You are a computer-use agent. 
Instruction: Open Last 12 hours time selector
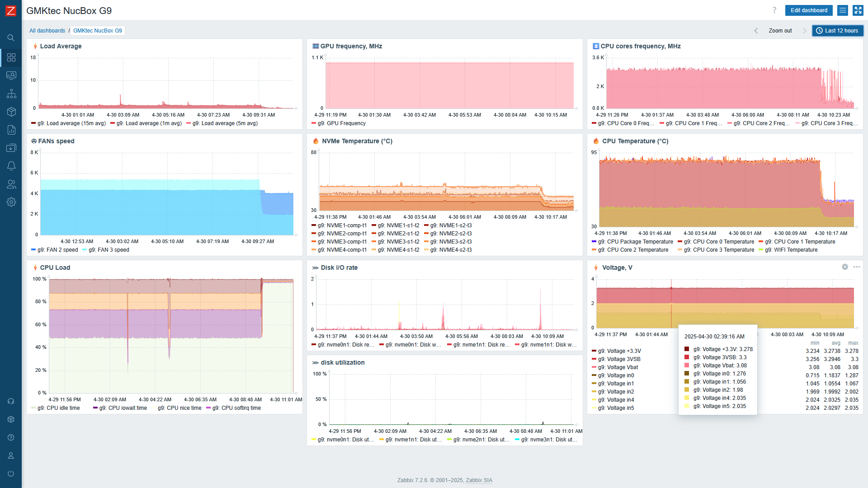837,31
